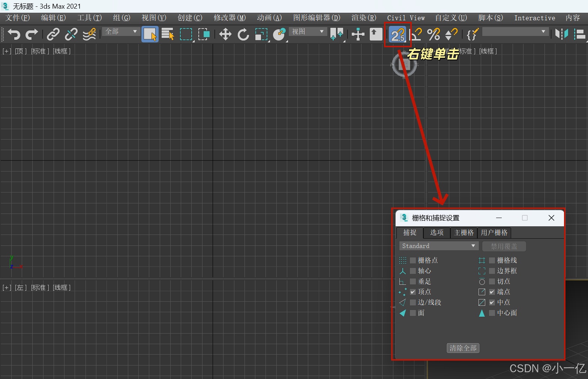Open the 创建(C) menu

tap(190, 18)
